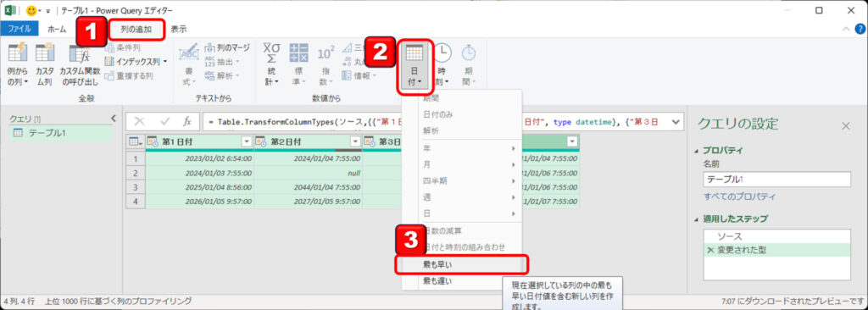
Task: Collapse the プロパティ section
Action: [x=697, y=151]
